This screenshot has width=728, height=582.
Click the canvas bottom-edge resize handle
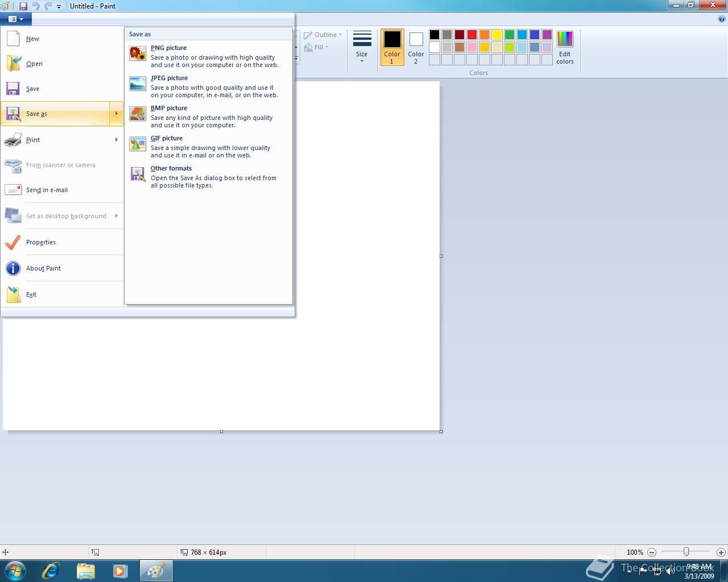221,431
